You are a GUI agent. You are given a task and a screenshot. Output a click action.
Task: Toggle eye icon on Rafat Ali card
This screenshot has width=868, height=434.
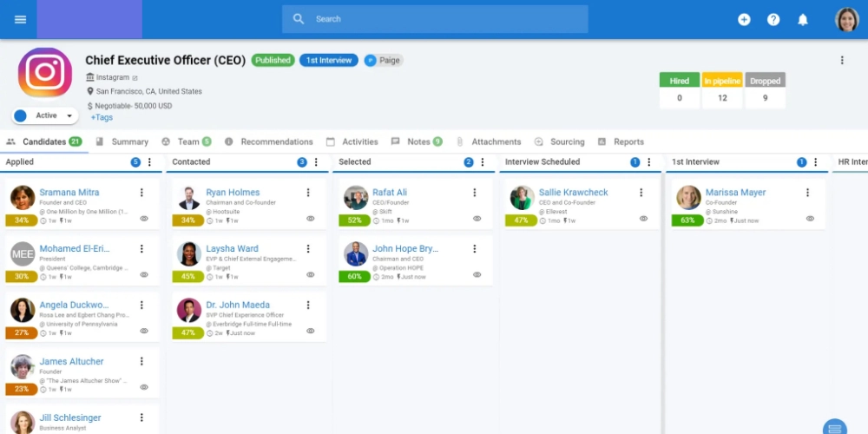(477, 219)
